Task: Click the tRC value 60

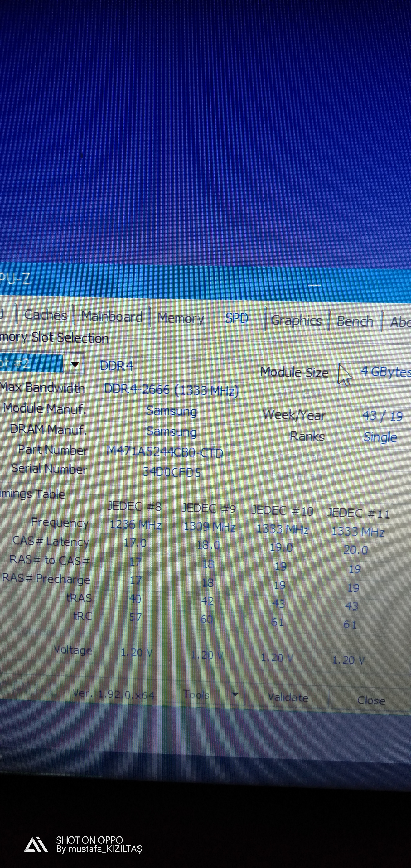Action: coord(207,619)
